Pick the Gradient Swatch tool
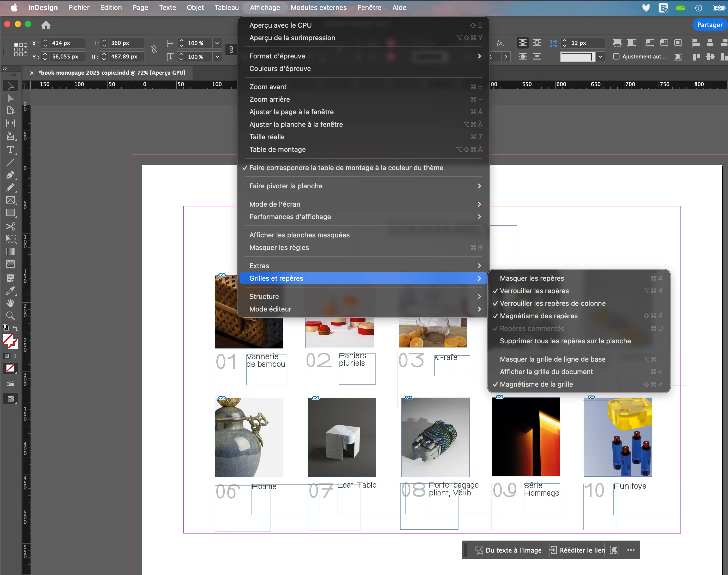The image size is (728, 575). pyautogui.click(x=10, y=251)
